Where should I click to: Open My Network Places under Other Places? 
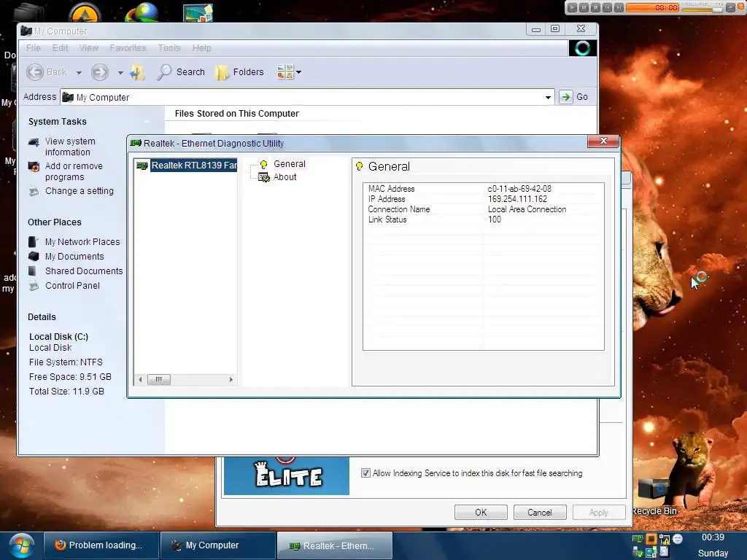[82, 242]
